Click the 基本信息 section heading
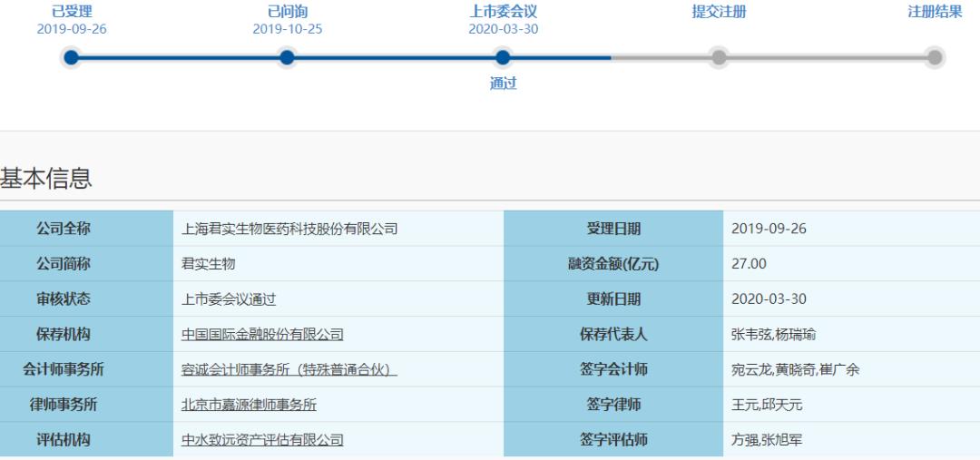Image resolution: width=980 pixels, height=460 pixels. click(46, 179)
